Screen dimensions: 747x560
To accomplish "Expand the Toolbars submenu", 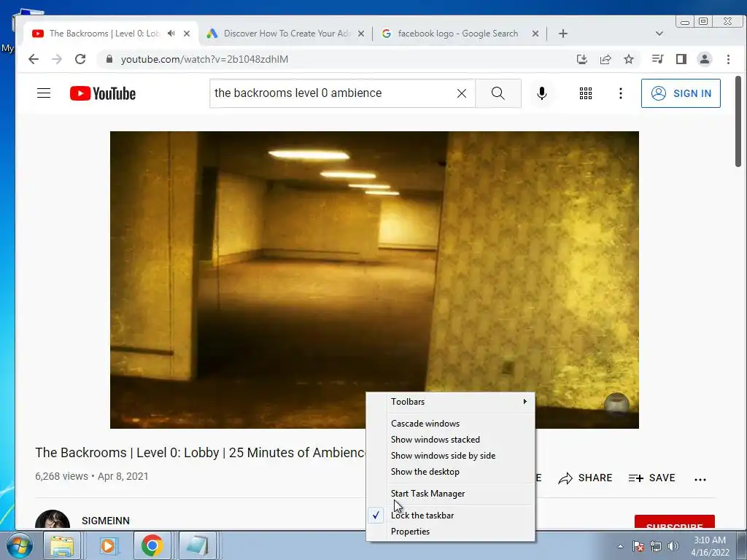I will 451,402.
